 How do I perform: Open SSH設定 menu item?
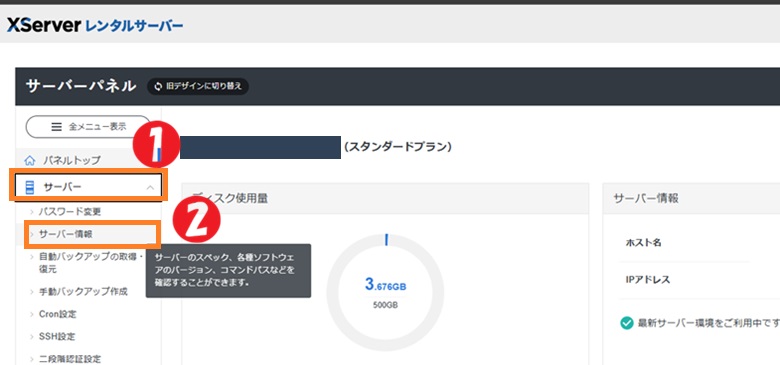57,337
